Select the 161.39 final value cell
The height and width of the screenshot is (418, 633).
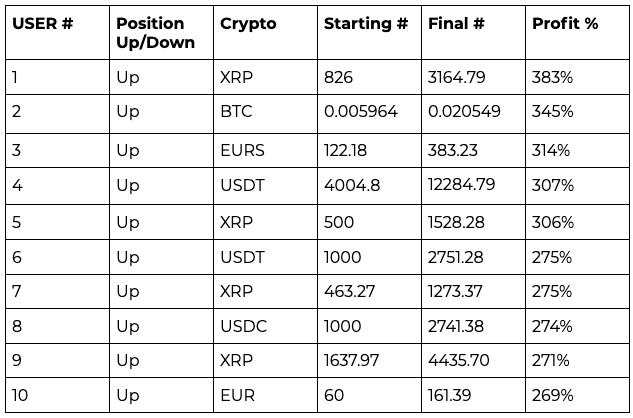474,395
